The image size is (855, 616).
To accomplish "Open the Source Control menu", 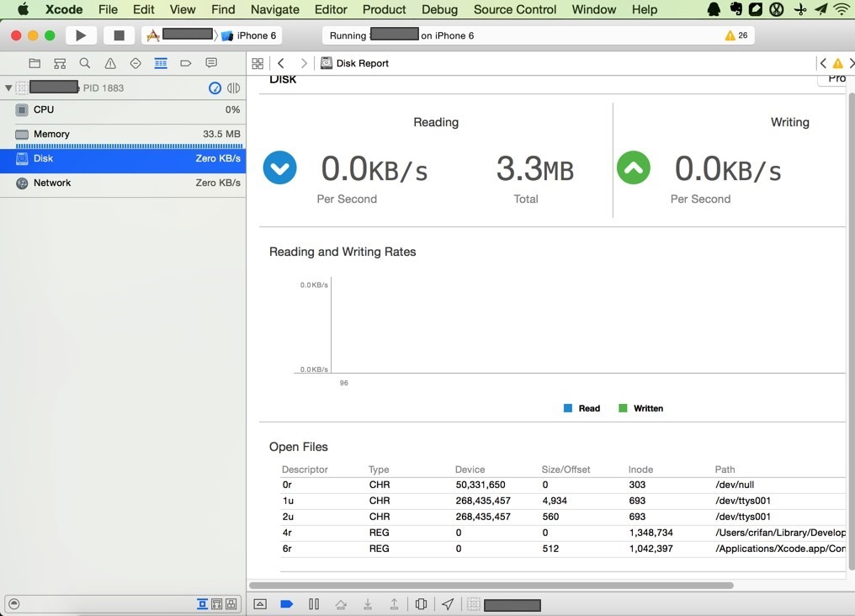I will coord(515,9).
